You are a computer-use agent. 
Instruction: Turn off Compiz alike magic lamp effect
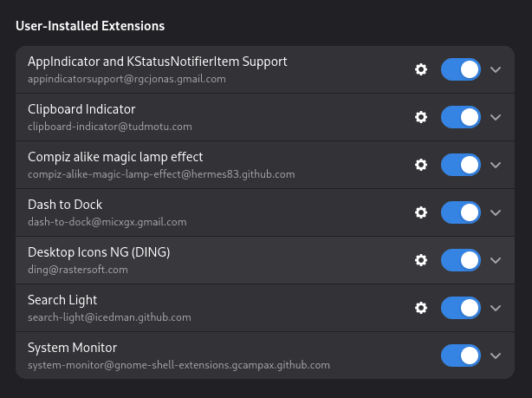click(461, 165)
